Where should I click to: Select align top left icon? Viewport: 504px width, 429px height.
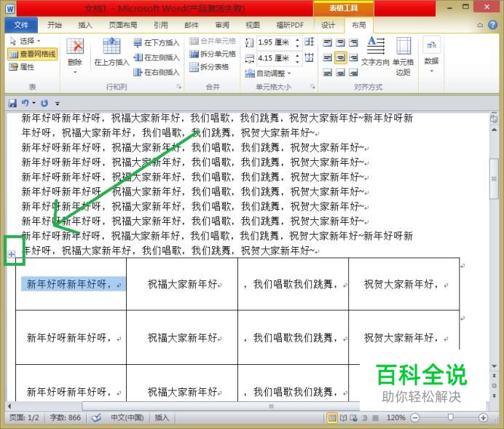tap(328, 42)
